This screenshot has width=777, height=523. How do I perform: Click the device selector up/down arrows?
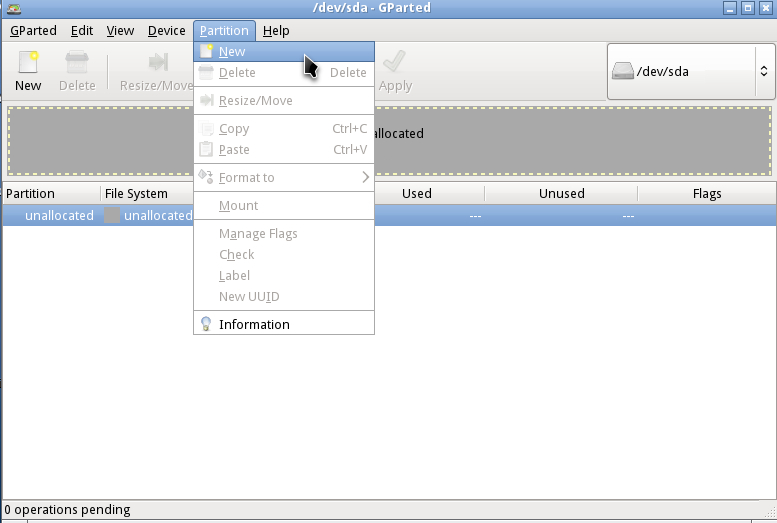coord(764,71)
